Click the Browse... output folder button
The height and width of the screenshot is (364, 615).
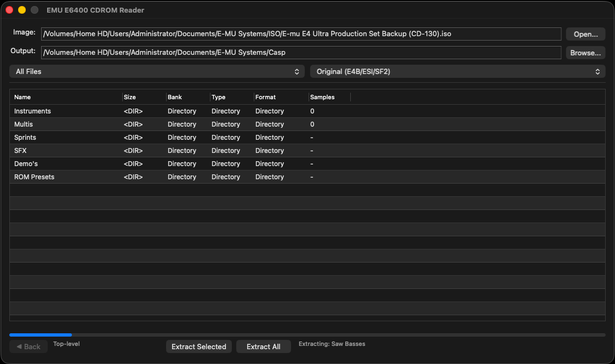(x=585, y=53)
